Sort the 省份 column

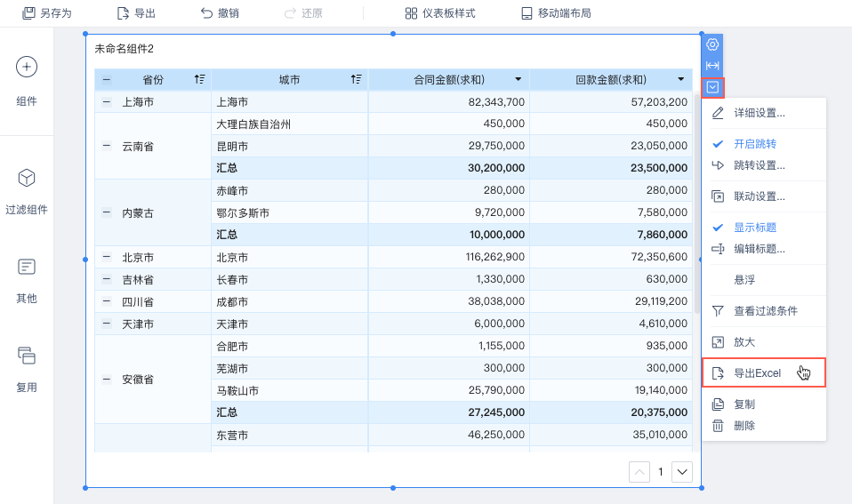[199, 79]
